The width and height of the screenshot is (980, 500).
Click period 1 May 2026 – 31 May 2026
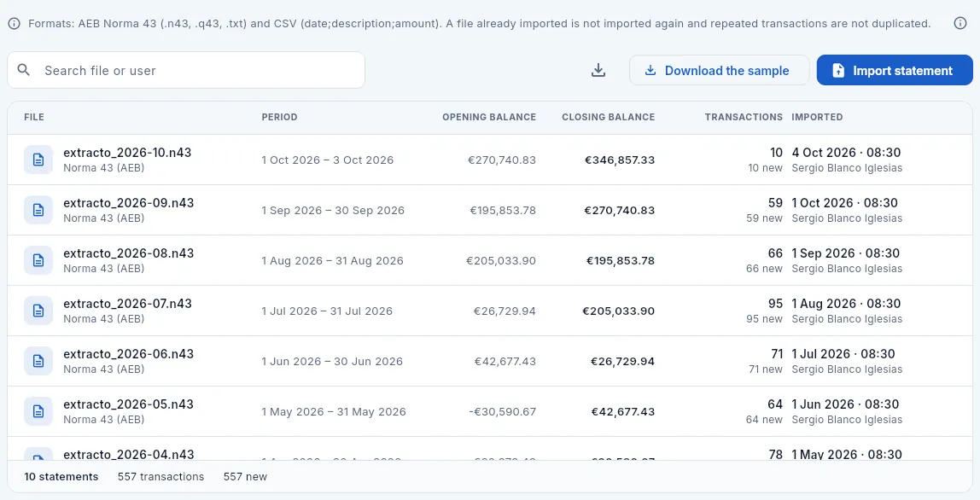(334, 412)
